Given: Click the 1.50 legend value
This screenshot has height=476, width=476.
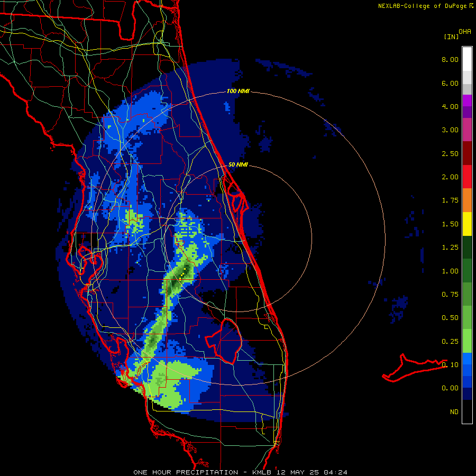Looking at the screenshot, I should 450,224.
